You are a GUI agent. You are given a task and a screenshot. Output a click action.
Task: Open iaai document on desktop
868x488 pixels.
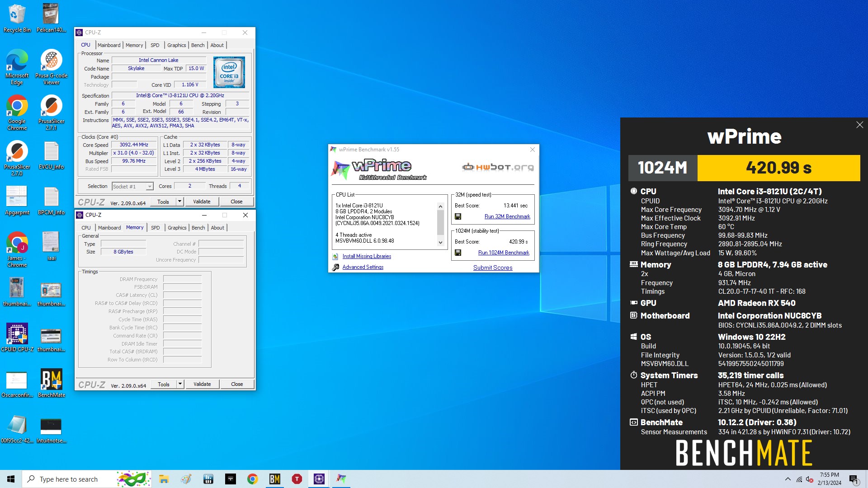coord(51,247)
